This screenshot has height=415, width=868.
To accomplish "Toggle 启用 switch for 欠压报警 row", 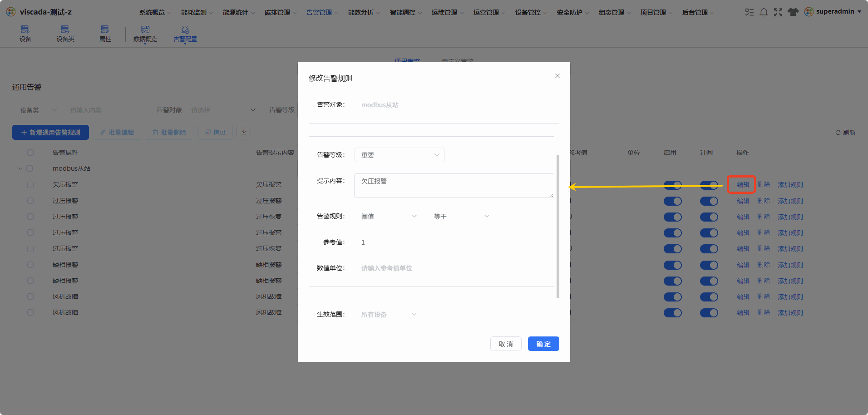I will [x=672, y=185].
